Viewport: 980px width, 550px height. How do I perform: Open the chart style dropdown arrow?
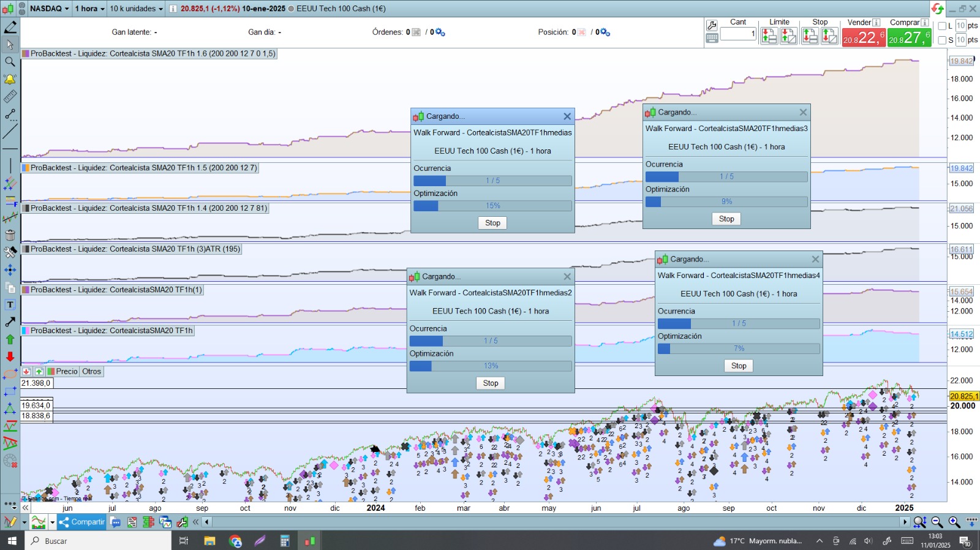pos(53,522)
